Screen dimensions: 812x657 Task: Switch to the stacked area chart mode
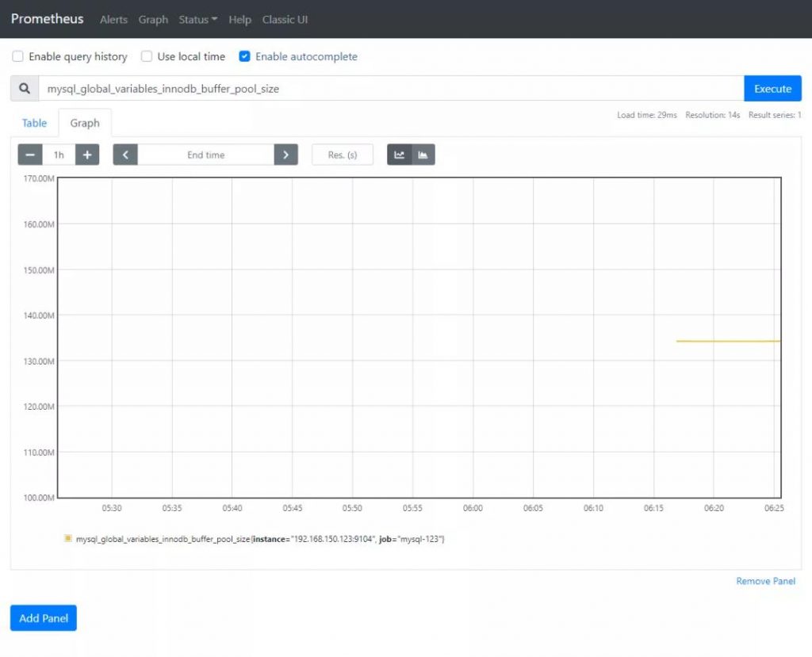pos(423,155)
